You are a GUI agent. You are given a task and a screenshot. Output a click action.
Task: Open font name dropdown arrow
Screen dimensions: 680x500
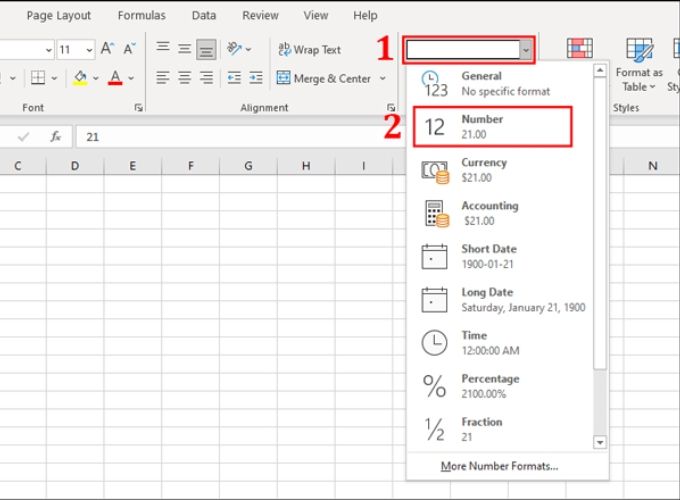pyautogui.click(x=49, y=50)
